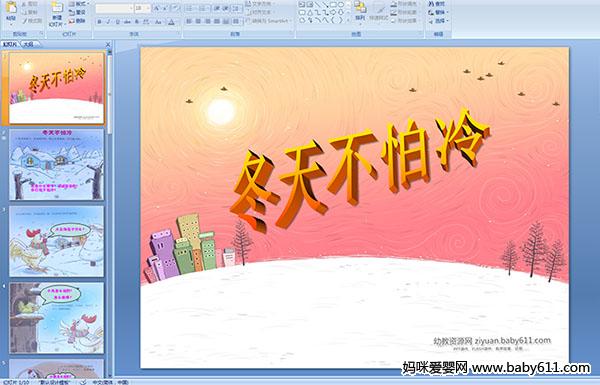Click the Find binoculars icon
This screenshot has height=385, width=600.
tap(437, 4)
